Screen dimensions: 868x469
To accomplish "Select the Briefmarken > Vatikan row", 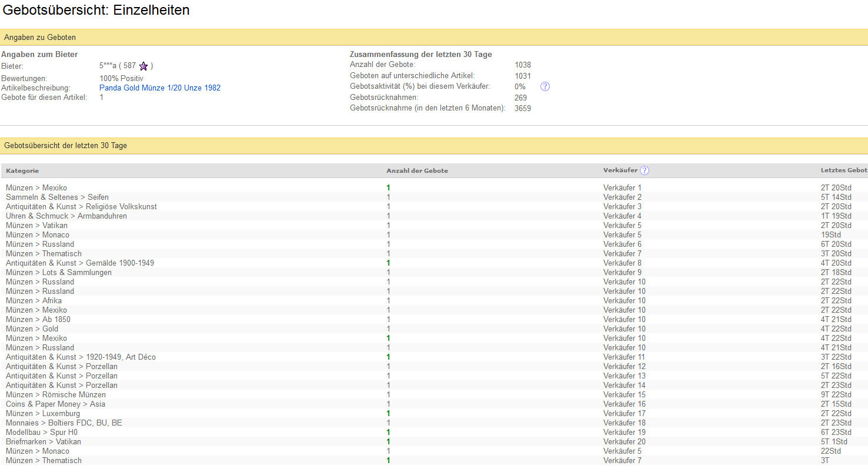I will coord(44,441).
